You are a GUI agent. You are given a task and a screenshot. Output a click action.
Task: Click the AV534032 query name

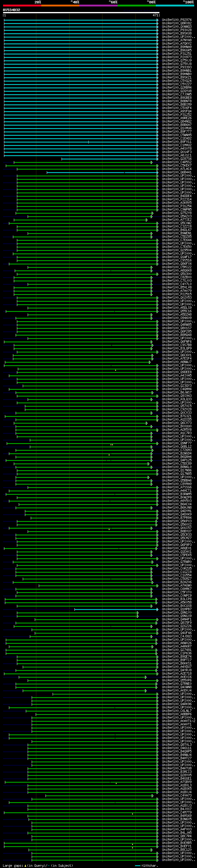[x=11, y=10]
